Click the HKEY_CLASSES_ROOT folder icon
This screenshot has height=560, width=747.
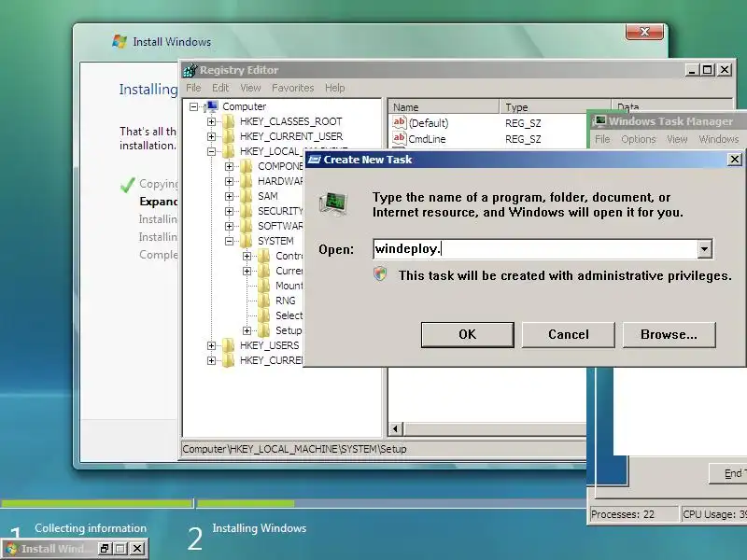229,121
